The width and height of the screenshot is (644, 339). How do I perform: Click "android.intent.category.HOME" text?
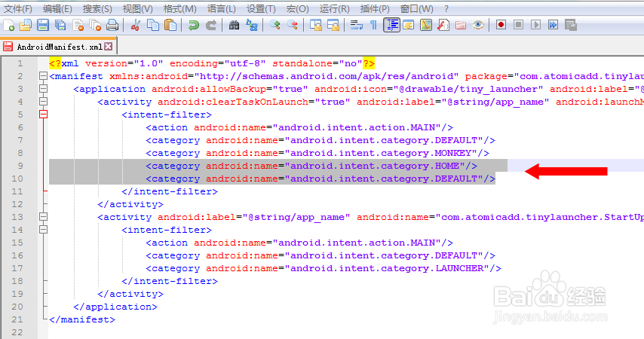click(x=375, y=166)
